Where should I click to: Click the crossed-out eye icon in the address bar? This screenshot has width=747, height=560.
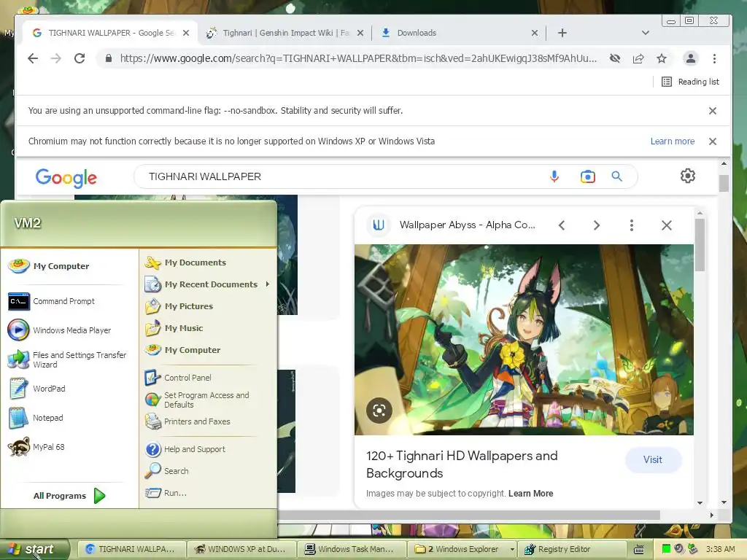point(615,58)
